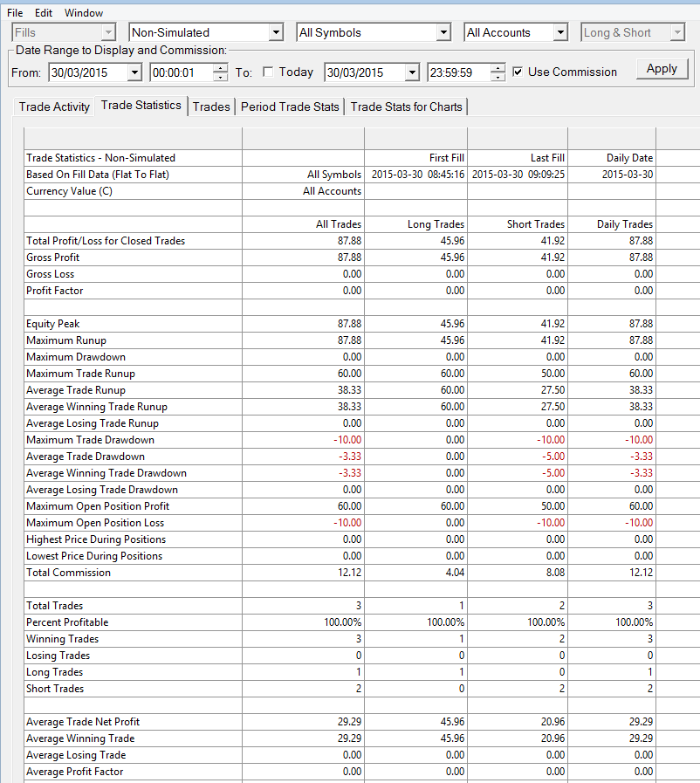Open the Non-Simulated dropdown
This screenshot has height=783, width=700.
pyautogui.click(x=206, y=32)
